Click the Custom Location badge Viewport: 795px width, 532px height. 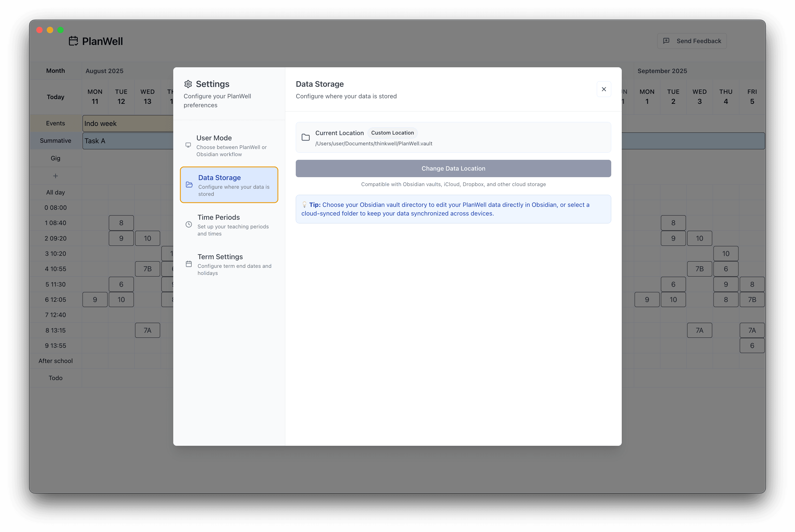click(x=392, y=133)
